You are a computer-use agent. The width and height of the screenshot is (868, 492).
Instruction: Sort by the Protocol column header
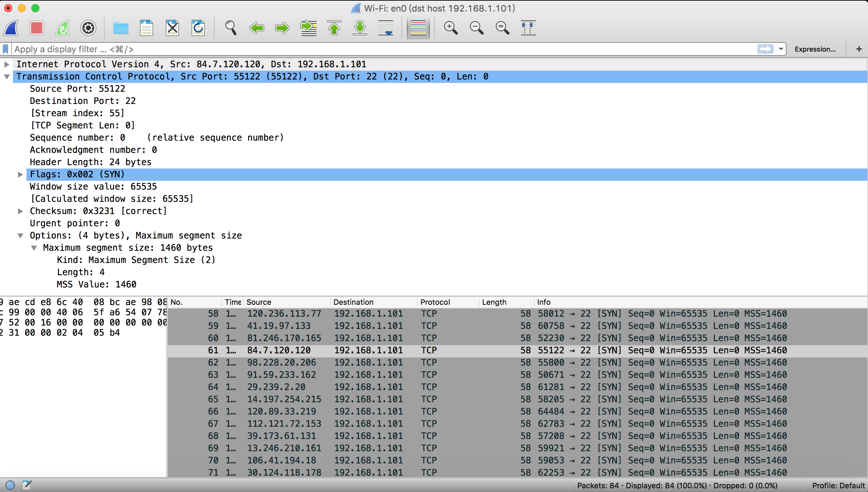click(x=435, y=302)
